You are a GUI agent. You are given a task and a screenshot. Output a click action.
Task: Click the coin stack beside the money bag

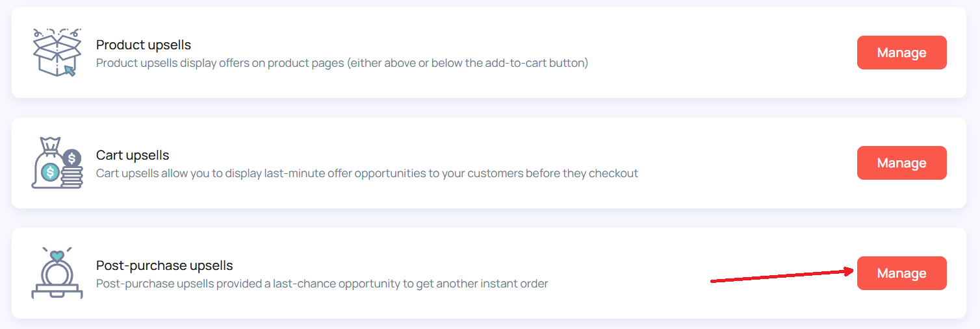pos(72,169)
